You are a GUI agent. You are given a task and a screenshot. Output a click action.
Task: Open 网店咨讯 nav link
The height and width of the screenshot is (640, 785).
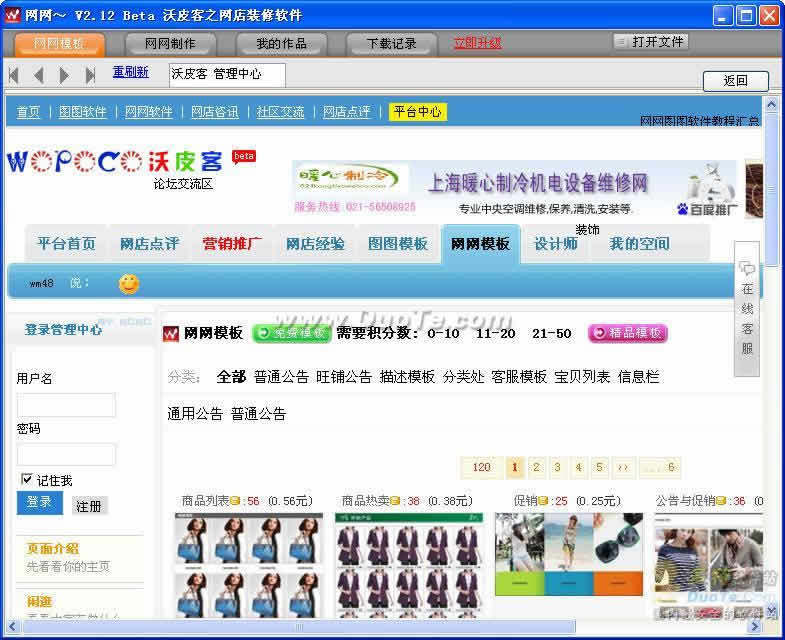point(215,112)
